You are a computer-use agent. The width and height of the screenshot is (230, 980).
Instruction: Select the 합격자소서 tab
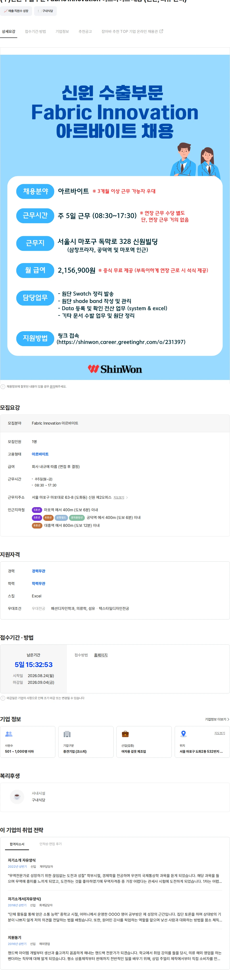17,844
